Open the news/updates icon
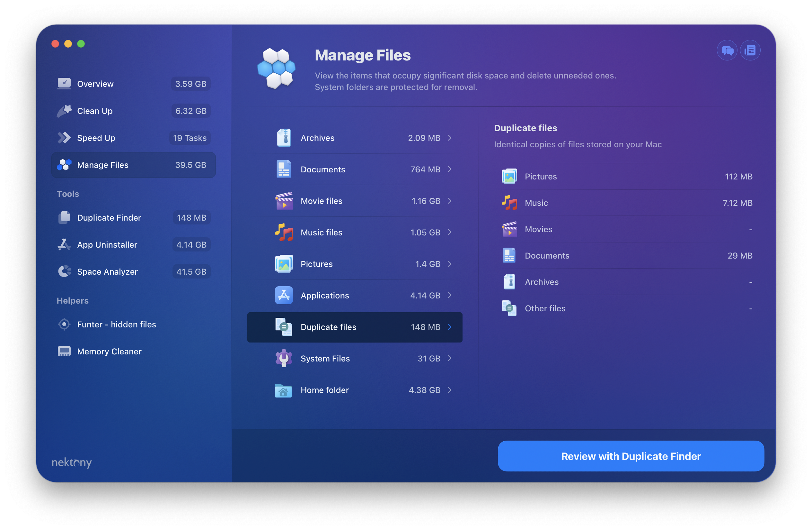This screenshot has height=530, width=812. tap(750, 50)
